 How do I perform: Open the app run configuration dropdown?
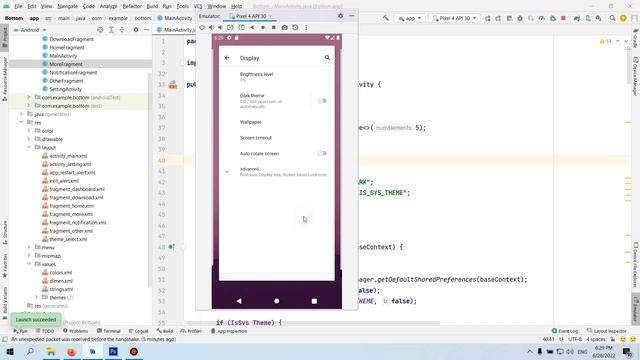point(409,18)
